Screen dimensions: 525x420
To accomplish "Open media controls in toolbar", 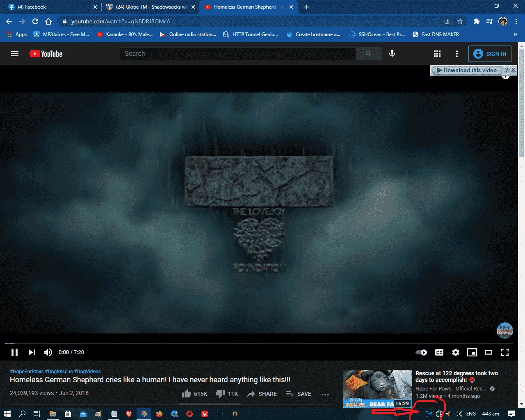I will click(490, 21).
